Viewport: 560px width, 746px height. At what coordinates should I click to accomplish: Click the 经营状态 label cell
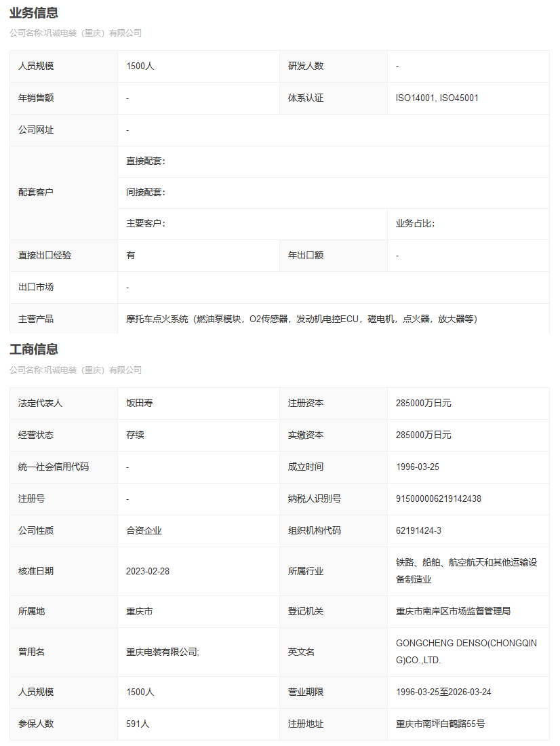64,435
